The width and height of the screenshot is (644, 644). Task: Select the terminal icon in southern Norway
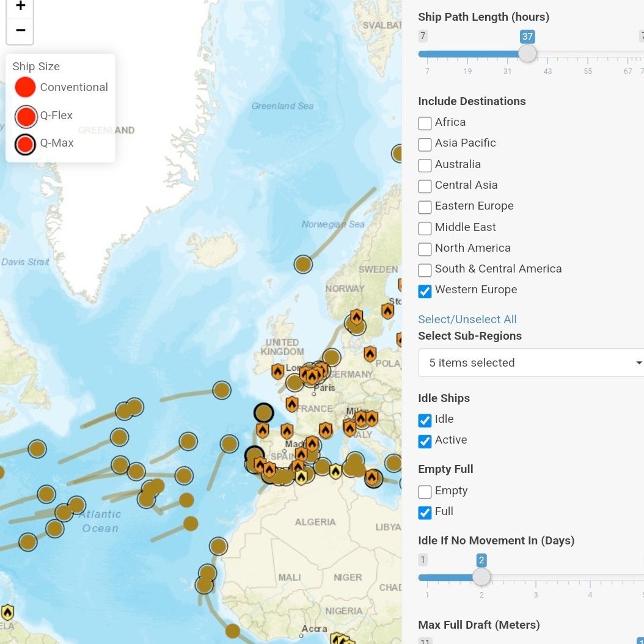tap(356, 318)
